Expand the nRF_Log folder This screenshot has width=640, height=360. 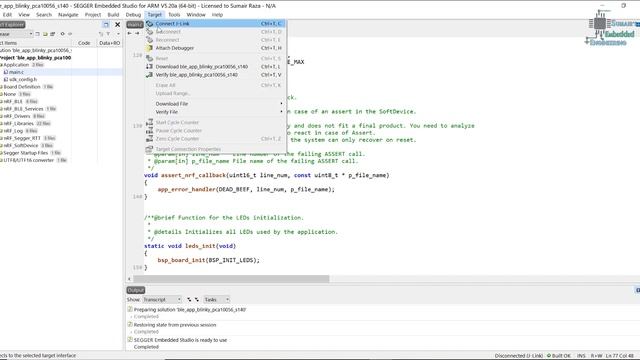pos(1,131)
